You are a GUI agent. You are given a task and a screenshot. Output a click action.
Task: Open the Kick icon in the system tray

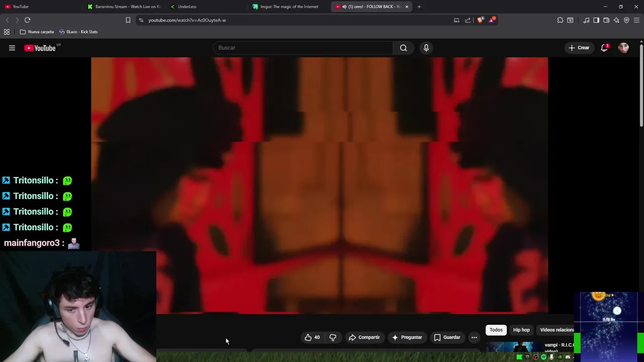click(x=520, y=357)
